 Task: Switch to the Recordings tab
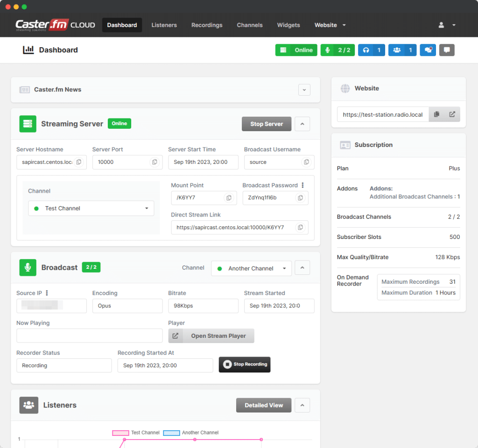coord(207,25)
